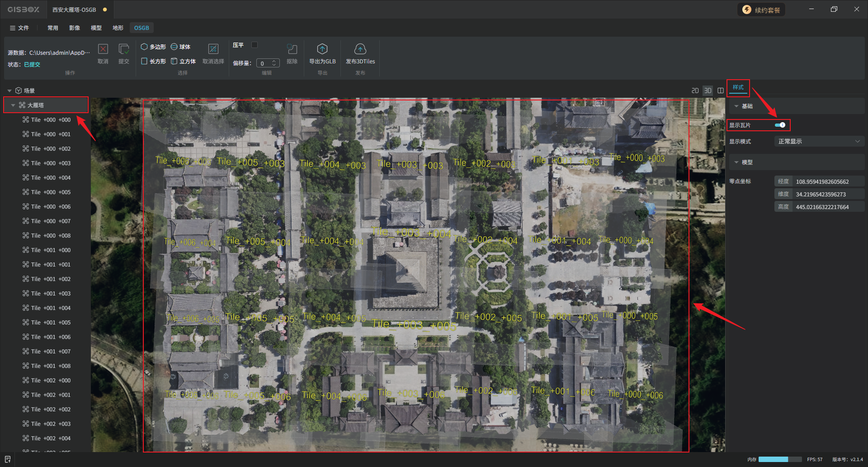868x467 pixels.
Task: Open the File (文件) menu
Action: (x=19, y=28)
